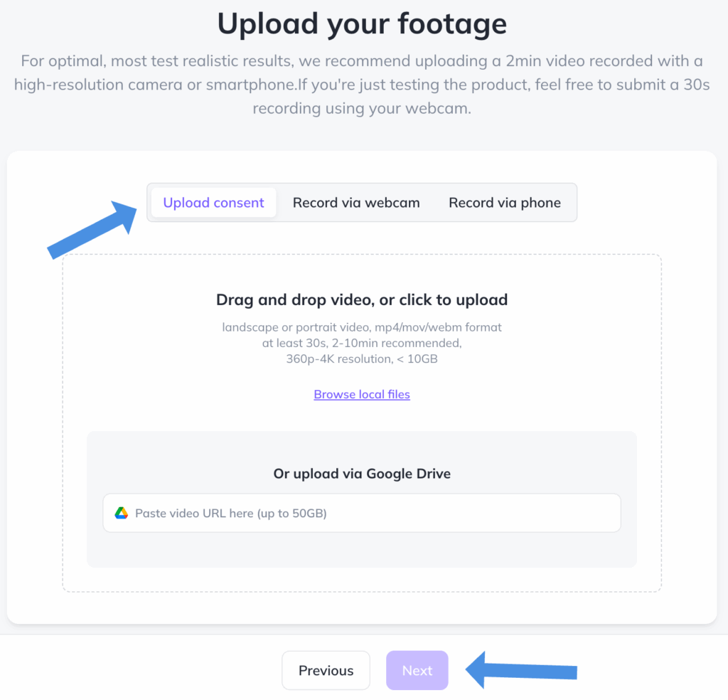This screenshot has height=700, width=728.
Task: Continue with the Next button
Action: tap(417, 670)
